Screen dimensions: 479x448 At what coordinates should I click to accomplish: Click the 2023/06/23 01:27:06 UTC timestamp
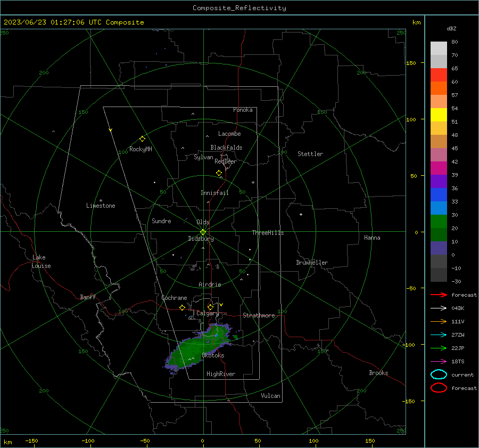73,22
